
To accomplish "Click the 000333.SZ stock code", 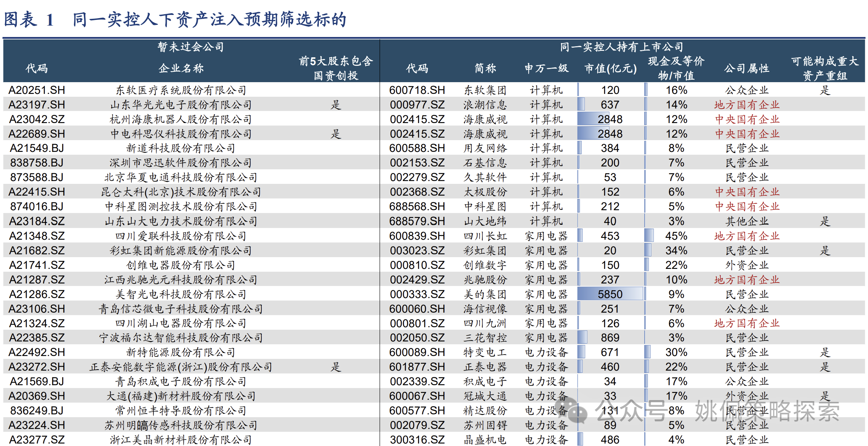I will [417, 294].
